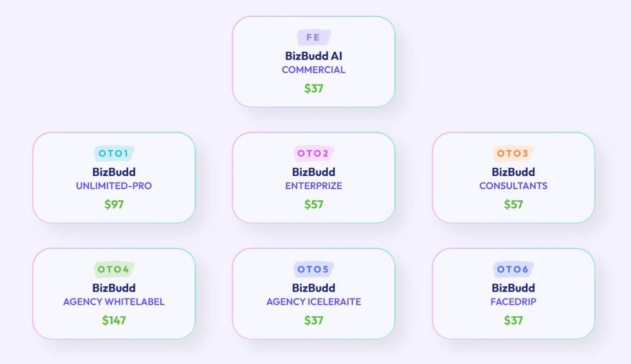
Task: Select the ENTERPRIZE subtitle text
Action: point(314,186)
